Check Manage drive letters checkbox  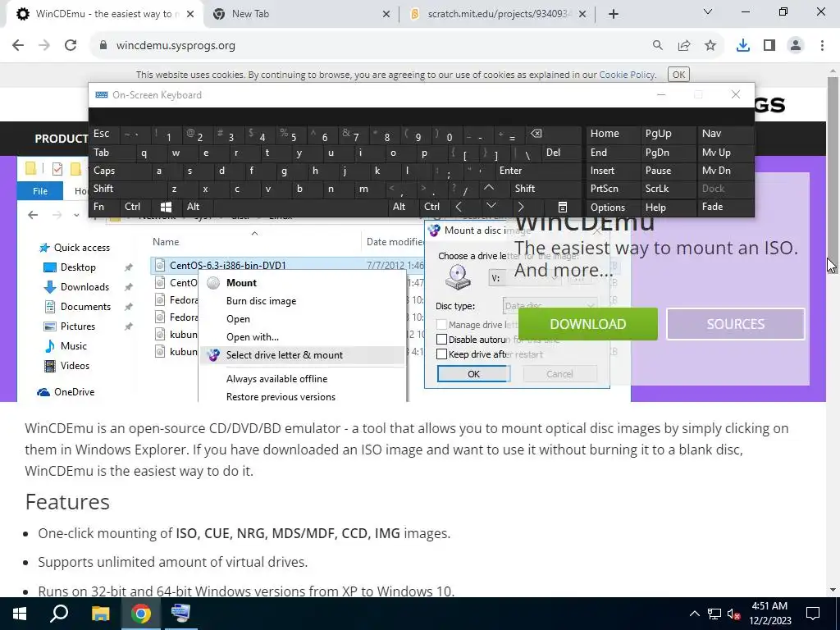pos(441,325)
